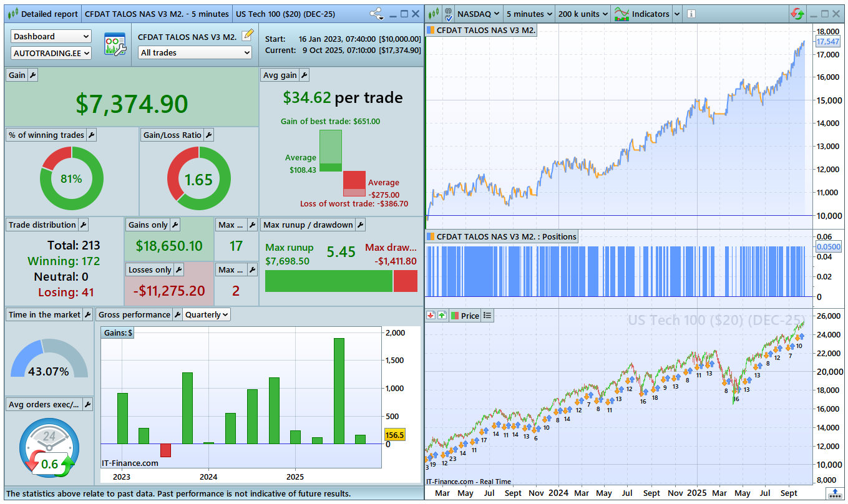
Task: Open the All trades filter dropdown
Action: 194,53
